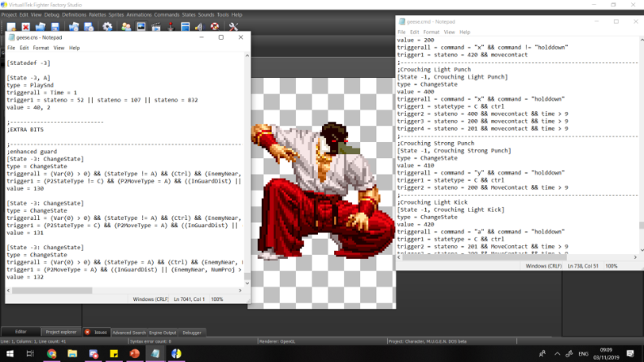
Task: Click the red X close project toolbar icon
Action: (x=26, y=27)
